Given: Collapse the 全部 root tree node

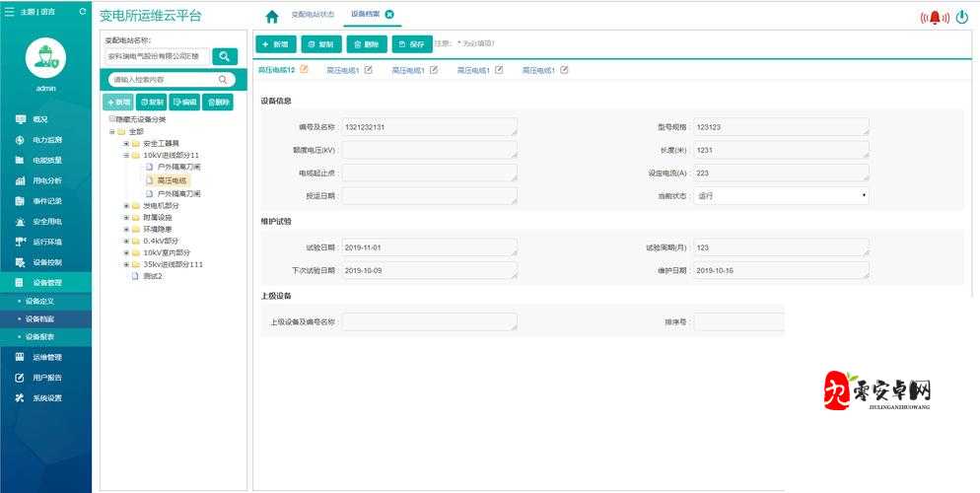Looking at the screenshot, I should tap(112, 132).
